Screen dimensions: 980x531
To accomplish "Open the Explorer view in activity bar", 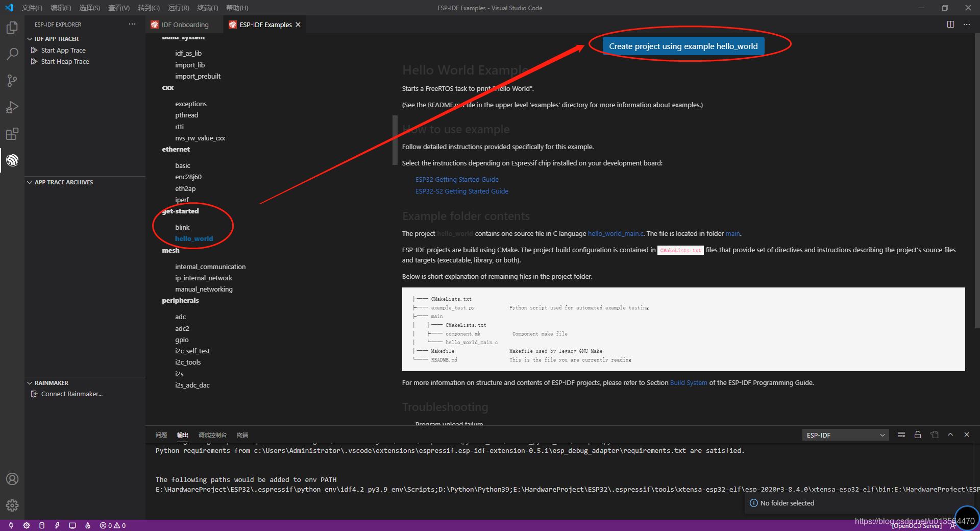I will click(x=12, y=28).
